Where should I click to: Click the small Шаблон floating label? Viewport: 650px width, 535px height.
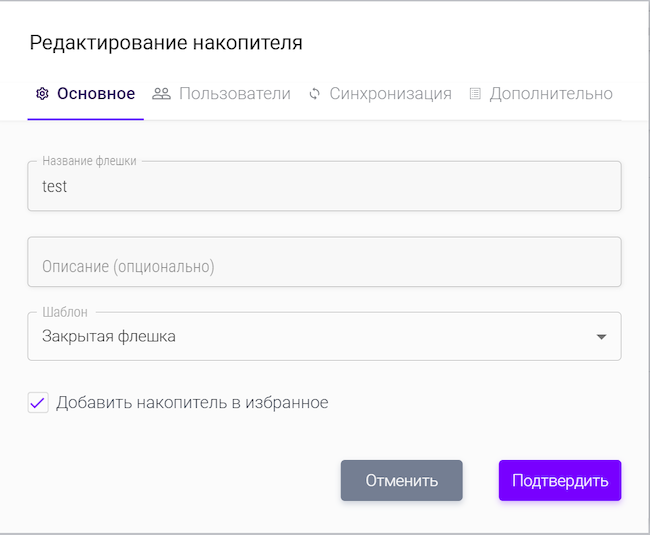point(65,312)
